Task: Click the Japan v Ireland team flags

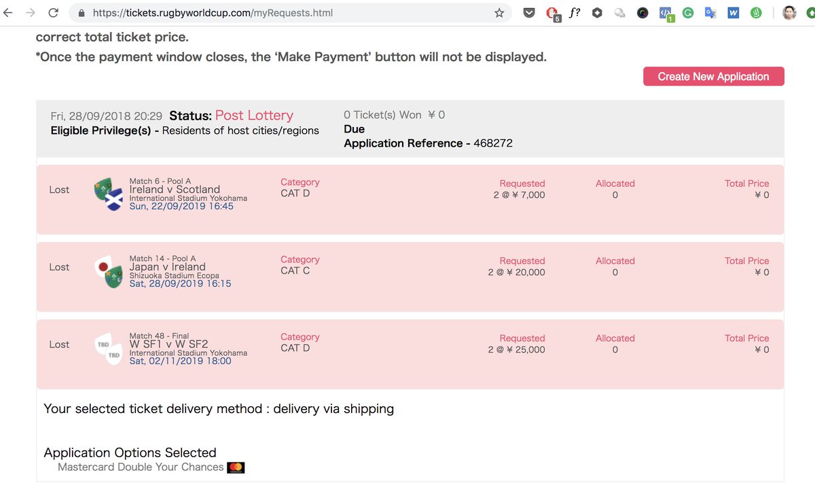Action: tap(109, 270)
